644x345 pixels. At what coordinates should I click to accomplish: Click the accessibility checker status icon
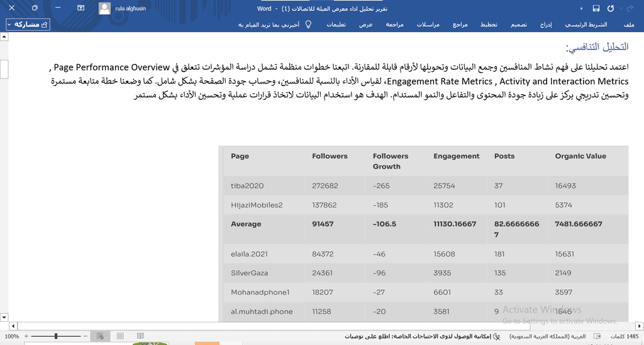tap(497, 336)
